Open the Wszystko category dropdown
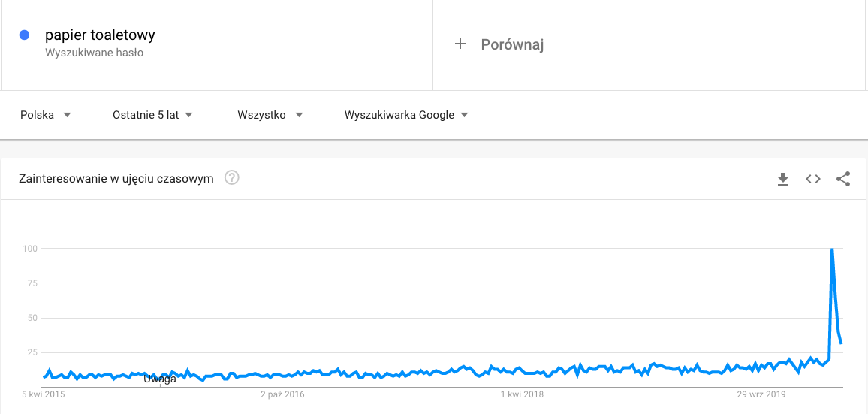This screenshot has height=414, width=868. point(270,115)
